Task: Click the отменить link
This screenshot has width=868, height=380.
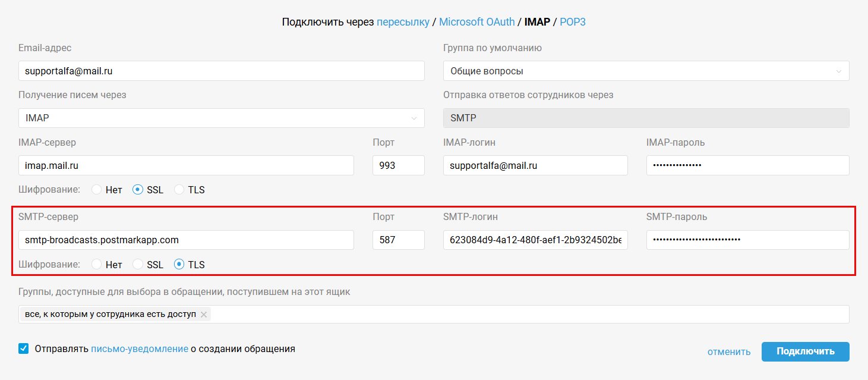Action: tap(729, 351)
